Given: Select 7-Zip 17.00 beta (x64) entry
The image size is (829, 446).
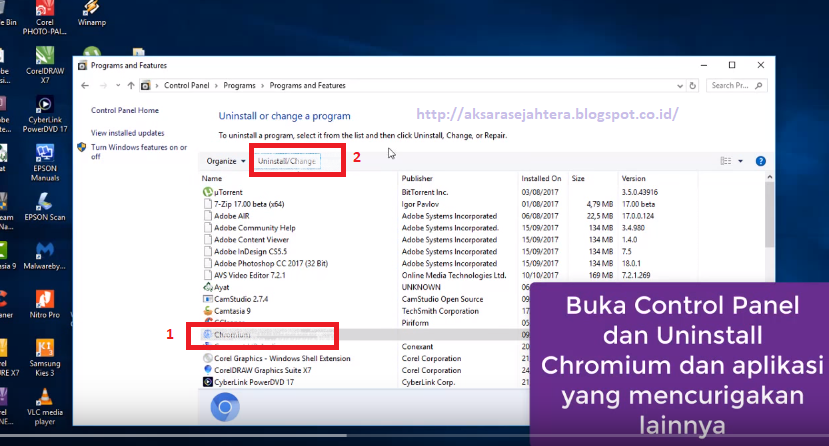Looking at the screenshot, I should [244, 204].
